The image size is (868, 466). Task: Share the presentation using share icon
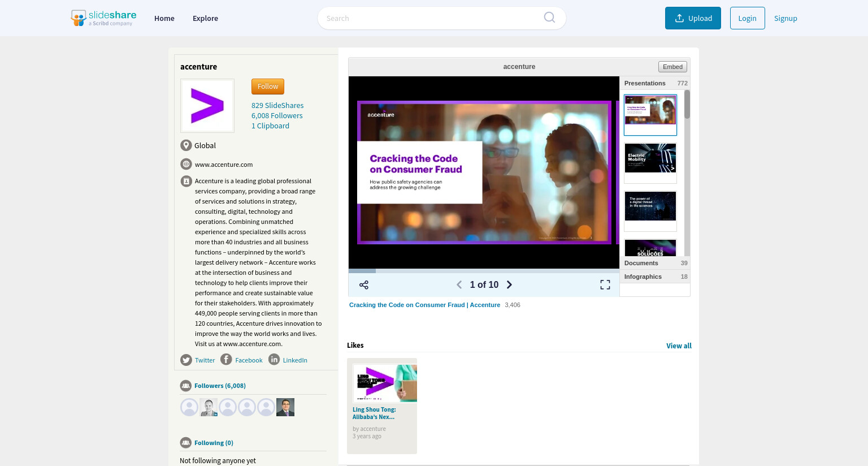364,285
